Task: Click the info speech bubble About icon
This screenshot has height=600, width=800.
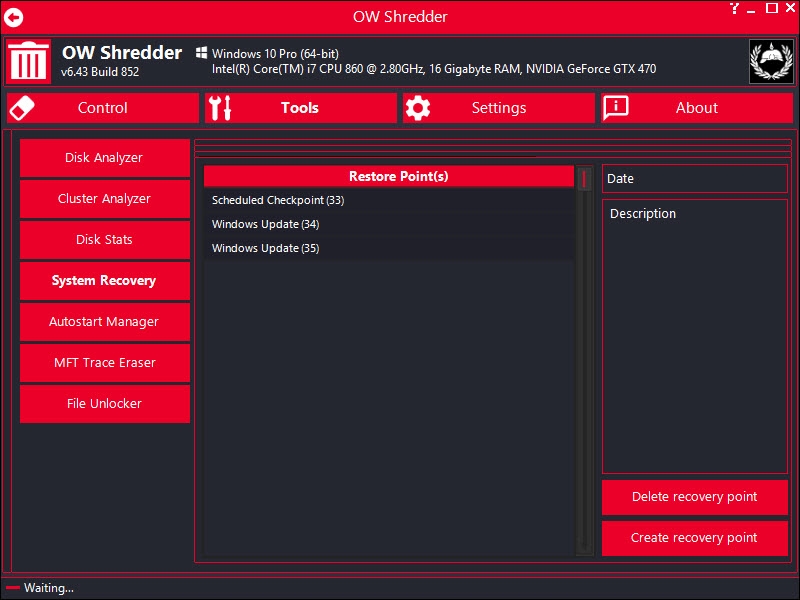Action: click(616, 108)
